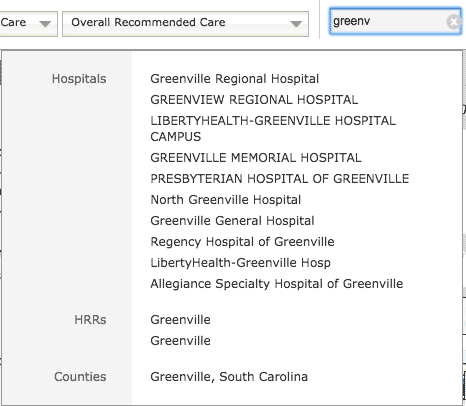The width and height of the screenshot is (466, 406).
Task: Choose Regency Hospital of Greenville
Action: click(242, 242)
